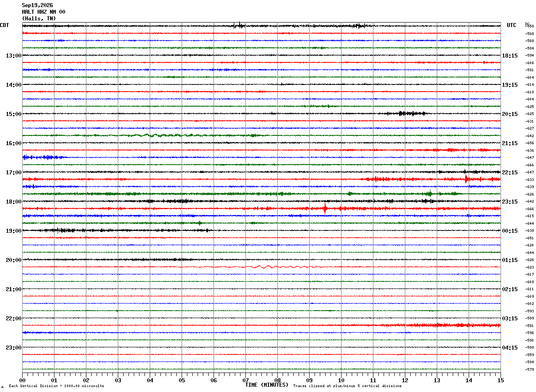Click the TIME (MINUTES) axis label
Screen dimensions: 536x392
click(267, 385)
